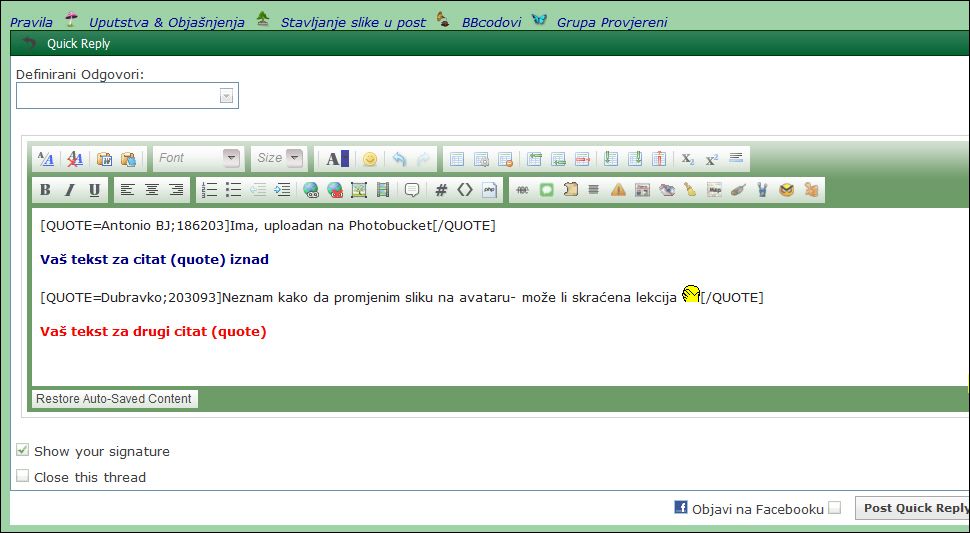This screenshot has height=533, width=970.
Task: Click the waving smiley in editor text
Action: 690,294
